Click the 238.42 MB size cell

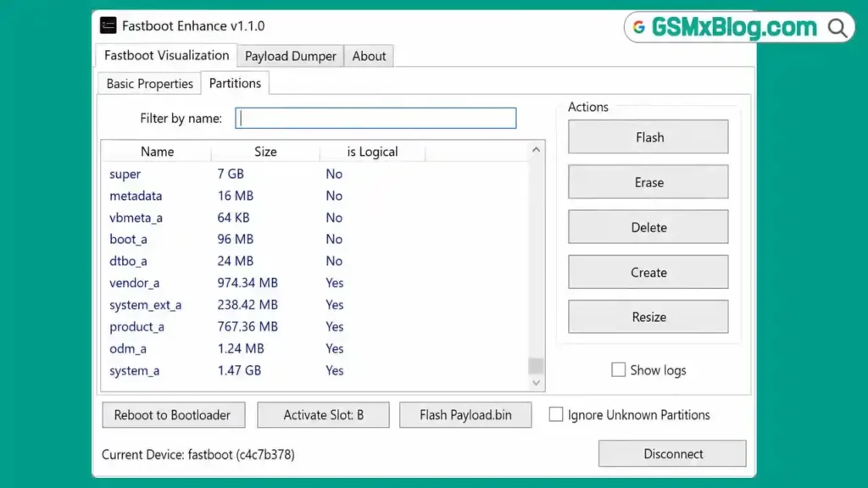point(248,304)
